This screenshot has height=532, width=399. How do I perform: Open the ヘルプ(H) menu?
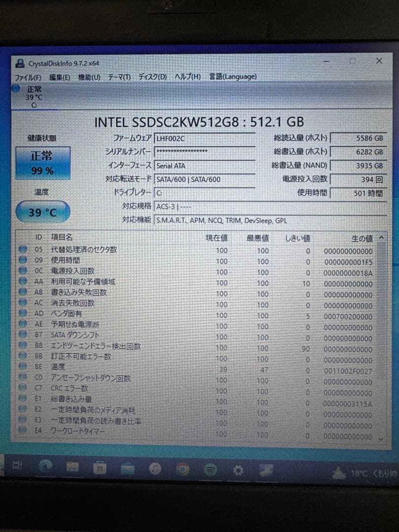click(x=188, y=76)
